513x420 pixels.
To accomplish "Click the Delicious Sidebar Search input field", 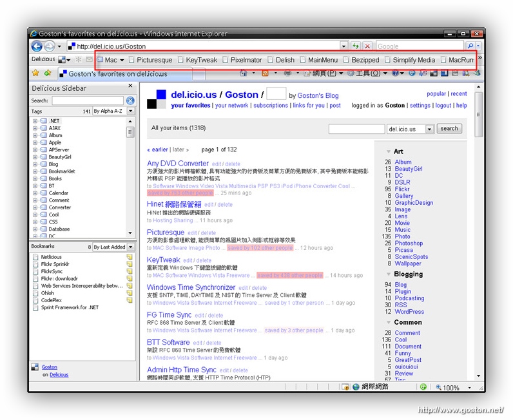I will (88, 100).
